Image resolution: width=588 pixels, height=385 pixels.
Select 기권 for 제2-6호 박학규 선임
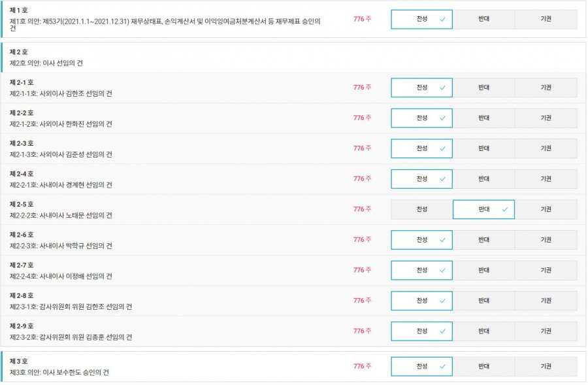pyautogui.click(x=546, y=240)
